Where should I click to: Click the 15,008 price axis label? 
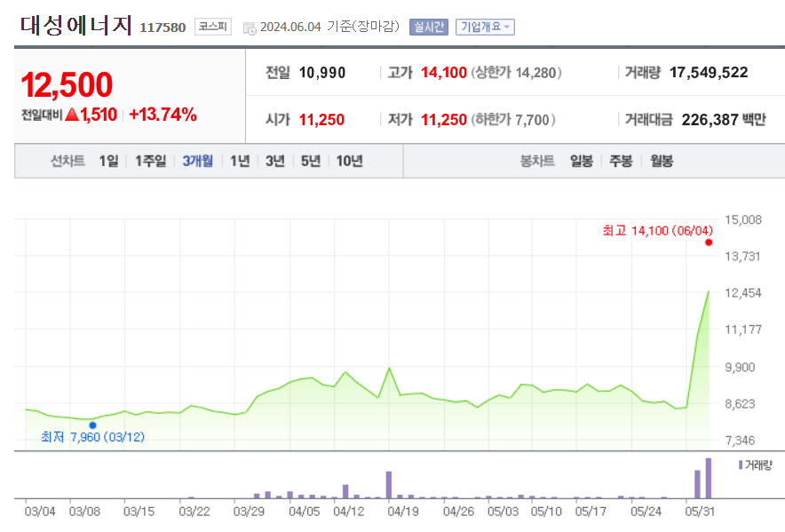tap(743, 219)
